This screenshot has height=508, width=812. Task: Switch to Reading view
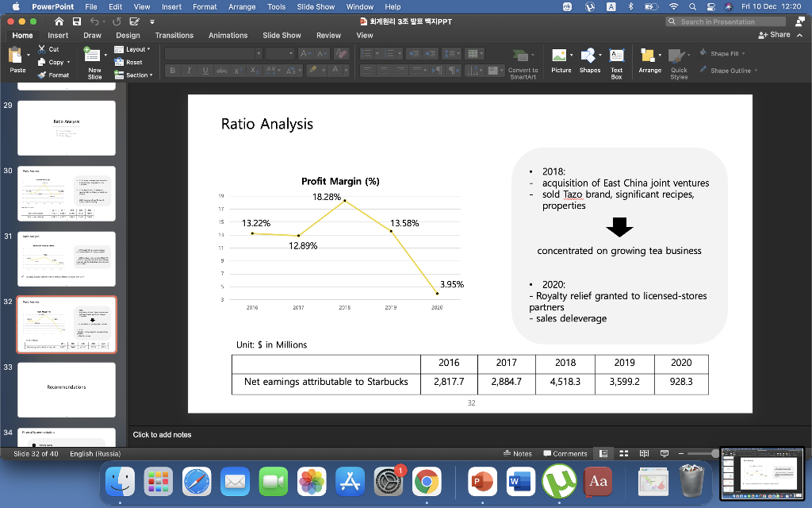tap(644, 453)
